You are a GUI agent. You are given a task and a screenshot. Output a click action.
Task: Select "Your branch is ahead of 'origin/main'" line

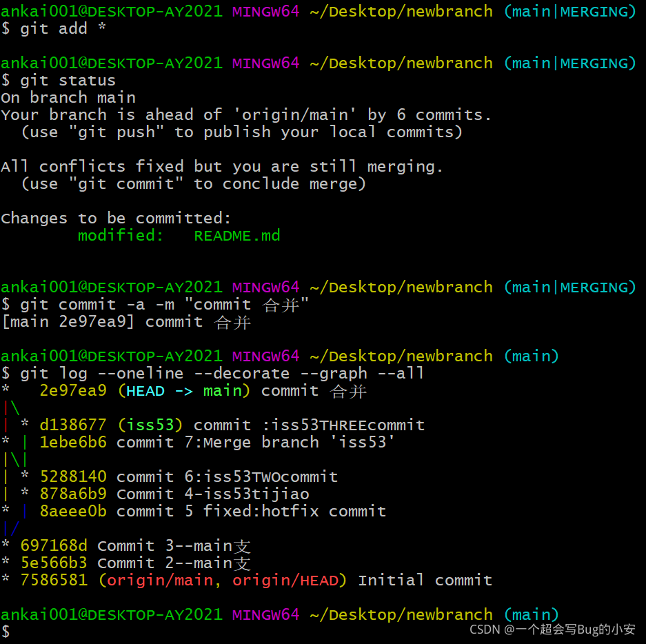click(x=246, y=115)
